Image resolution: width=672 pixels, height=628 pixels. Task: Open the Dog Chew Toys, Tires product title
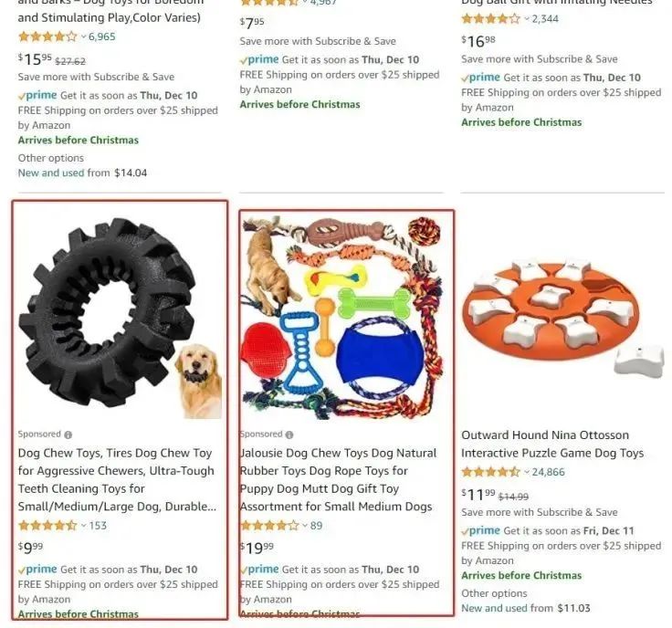[117, 480]
